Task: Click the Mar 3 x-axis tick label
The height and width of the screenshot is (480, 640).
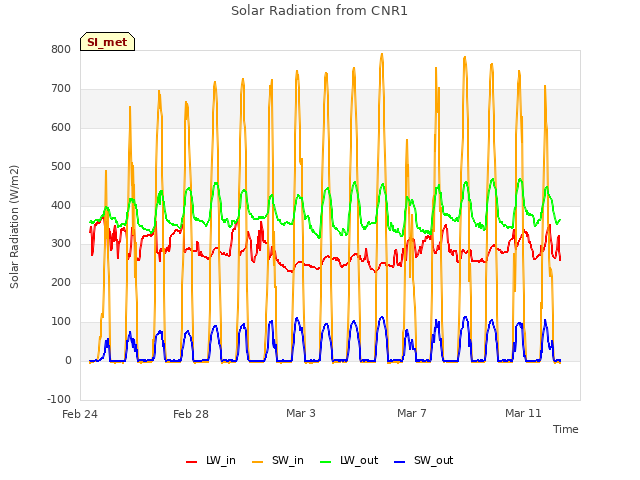Action: click(x=301, y=413)
